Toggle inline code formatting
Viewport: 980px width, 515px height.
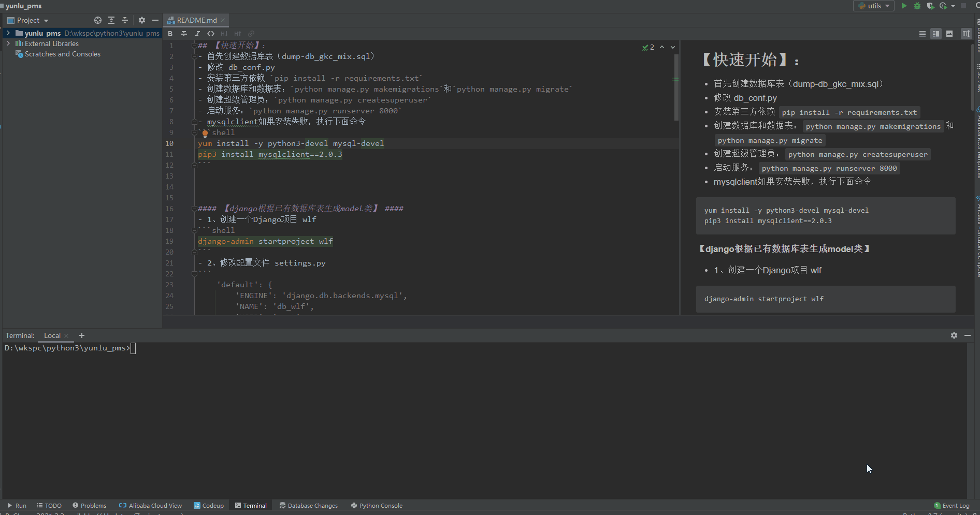point(211,34)
